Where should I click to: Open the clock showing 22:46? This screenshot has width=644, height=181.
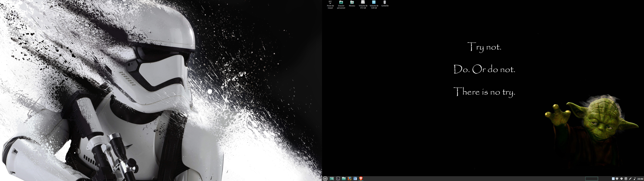[640, 179]
